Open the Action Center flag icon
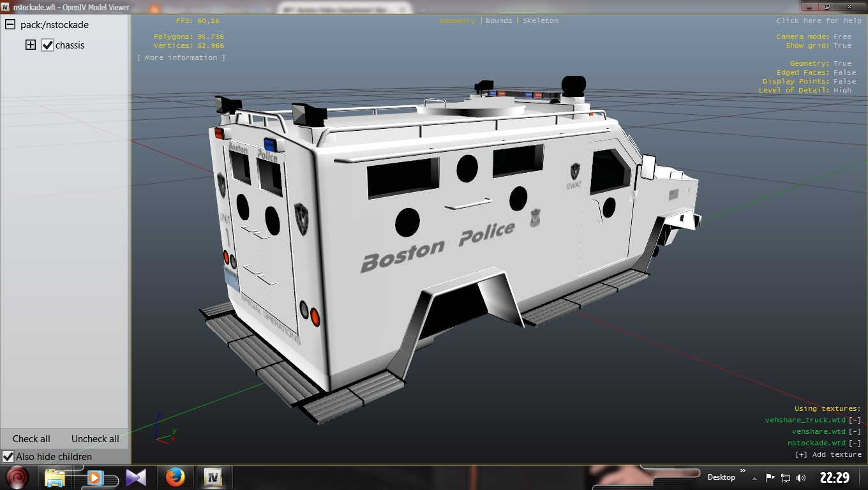The image size is (868, 490). click(x=770, y=478)
